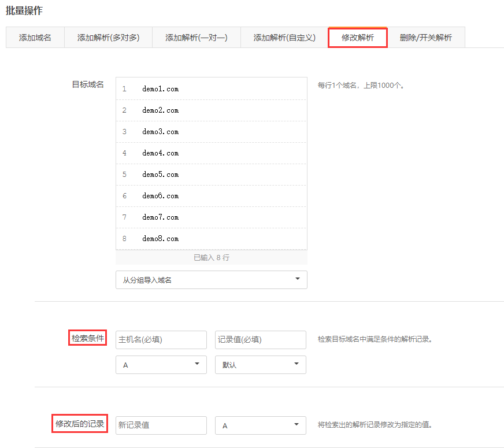Select the demo4.com row in textarea
The image size is (504, 448).
[x=160, y=153]
